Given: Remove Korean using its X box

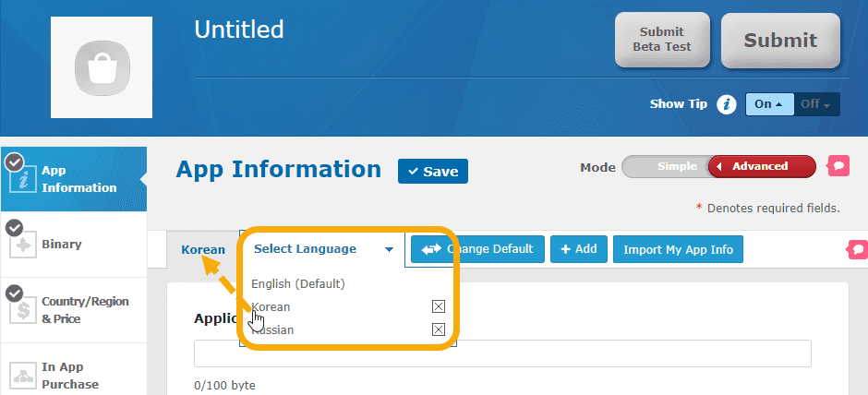Looking at the screenshot, I should [439, 306].
